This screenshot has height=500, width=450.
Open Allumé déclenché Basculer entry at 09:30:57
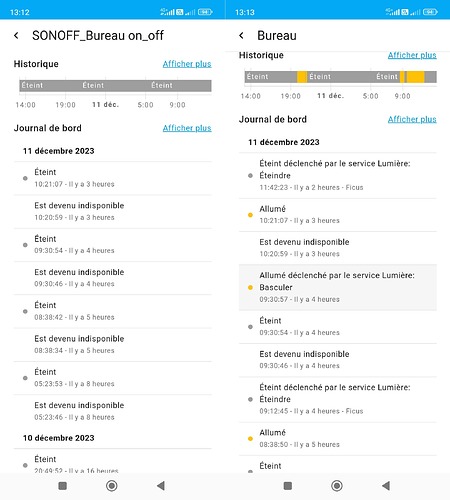[338, 287]
